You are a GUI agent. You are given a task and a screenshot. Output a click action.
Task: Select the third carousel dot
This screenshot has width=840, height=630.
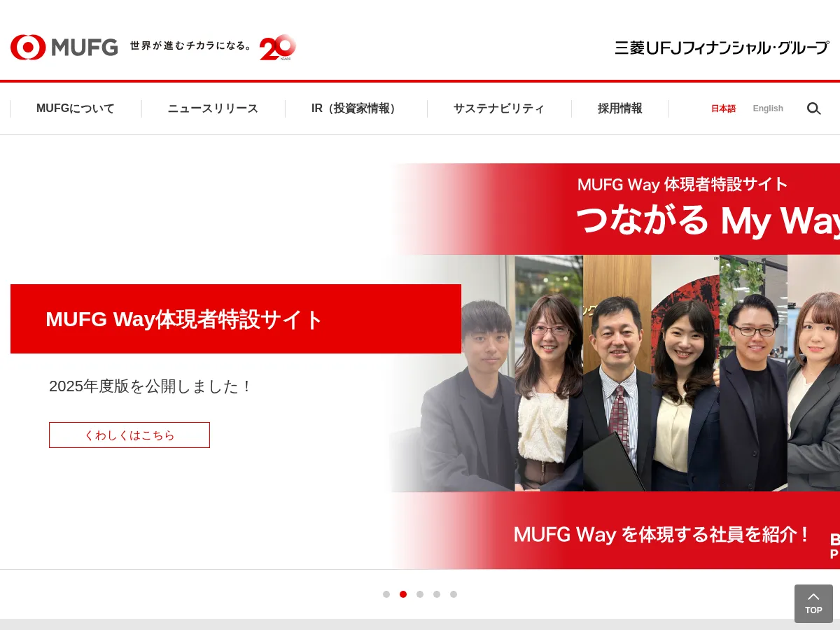coord(420,594)
